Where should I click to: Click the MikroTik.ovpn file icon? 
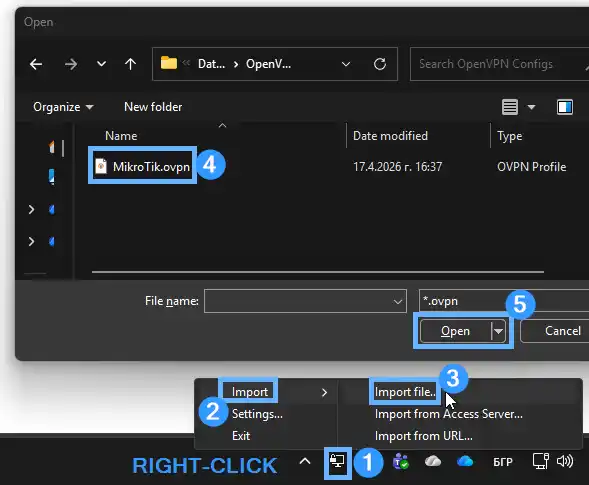coord(101,166)
